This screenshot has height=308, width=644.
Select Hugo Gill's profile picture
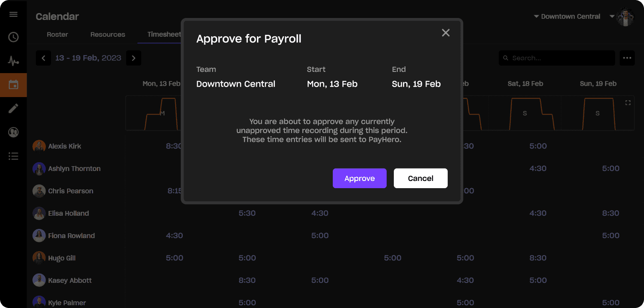point(39,258)
